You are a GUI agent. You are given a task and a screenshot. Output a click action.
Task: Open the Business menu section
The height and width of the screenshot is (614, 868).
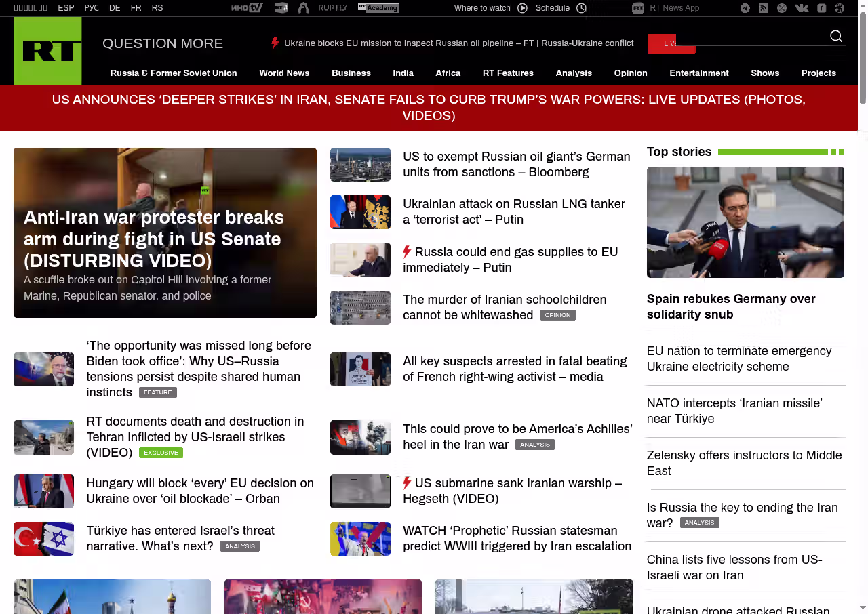tap(351, 73)
